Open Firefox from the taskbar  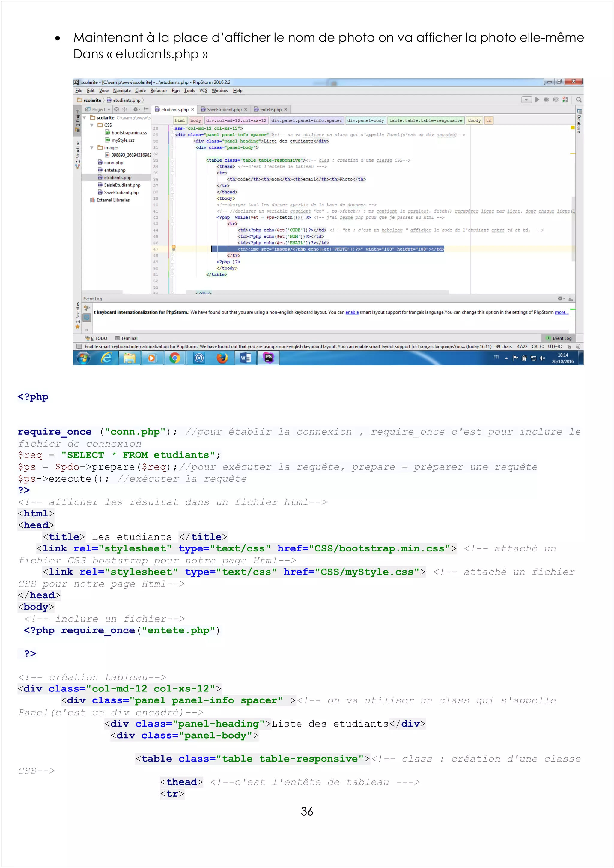[222, 358]
